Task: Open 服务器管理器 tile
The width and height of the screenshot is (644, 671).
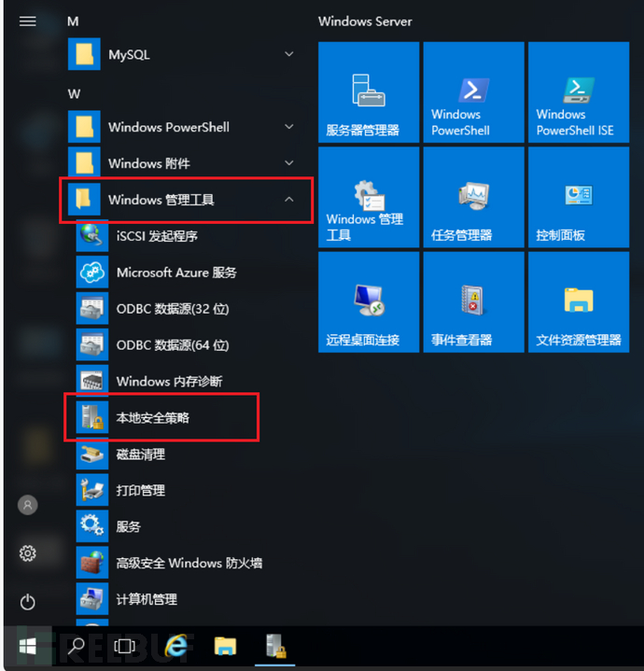Action: pyautogui.click(x=369, y=92)
